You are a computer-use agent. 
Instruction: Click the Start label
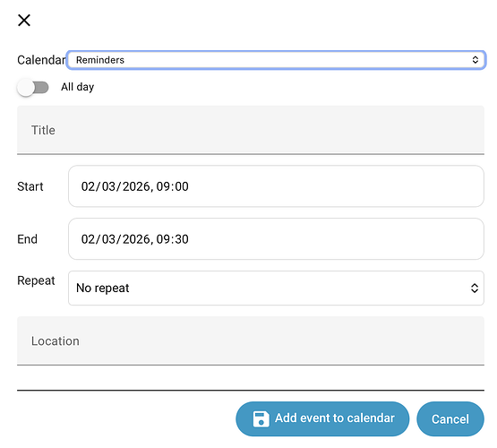[x=30, y=186]
